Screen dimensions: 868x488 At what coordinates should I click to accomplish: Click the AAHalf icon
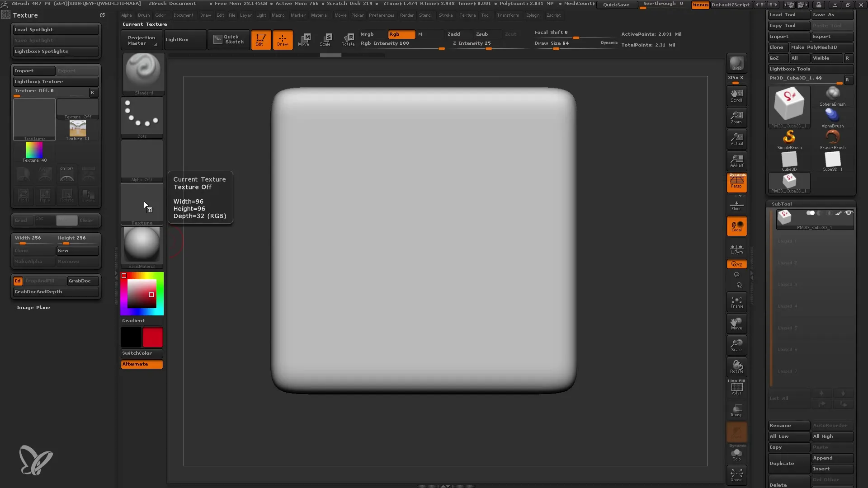pyautogui.click(x=736, y=160)
